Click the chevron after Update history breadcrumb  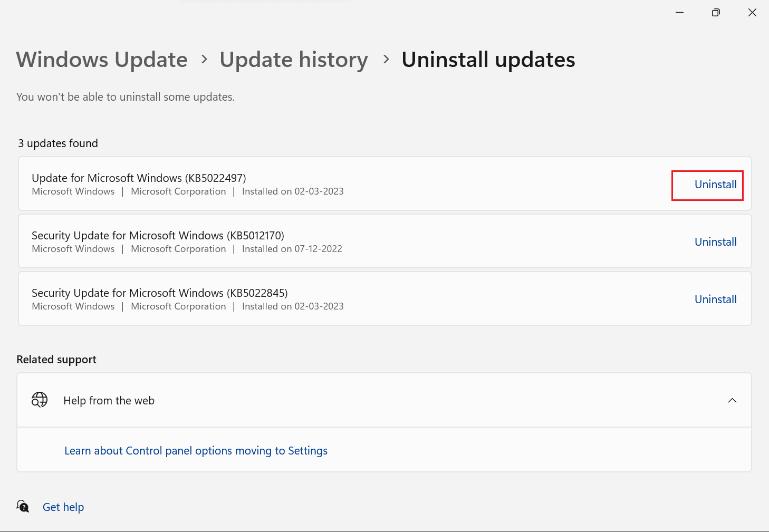tap(386, 60)
